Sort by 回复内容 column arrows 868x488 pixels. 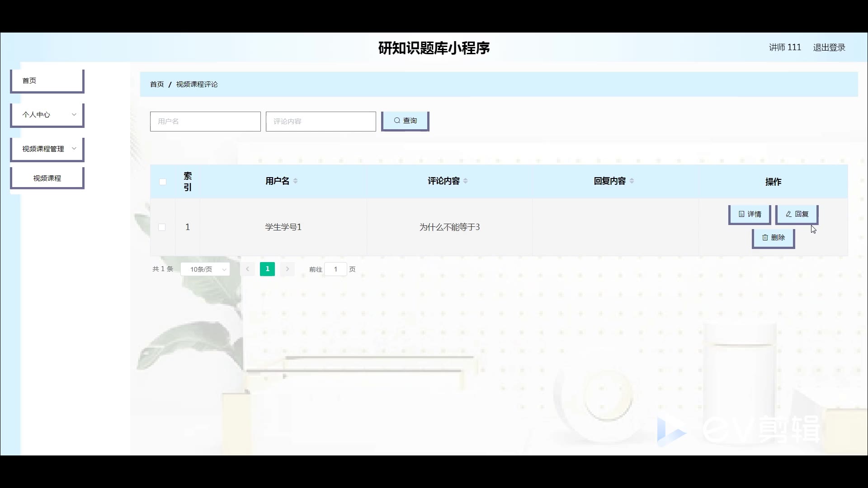pyautogui.click(x=632, y=181)
